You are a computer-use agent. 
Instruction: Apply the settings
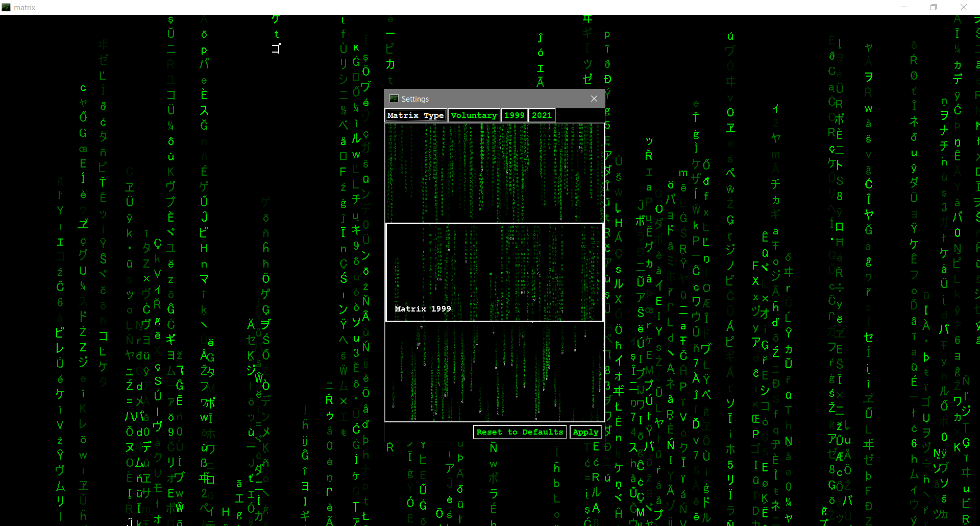pyautogui.click(x=585, y=432)
